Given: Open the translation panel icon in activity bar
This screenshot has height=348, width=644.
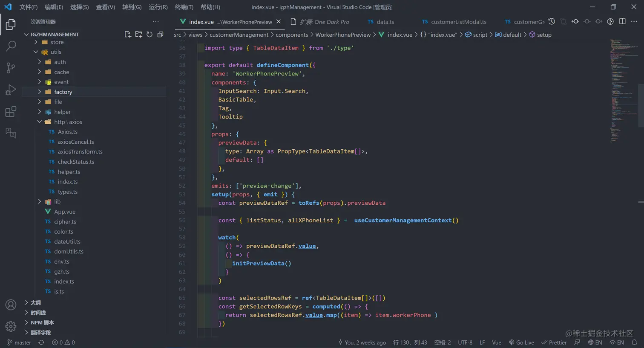Looking at the screenshot, I should (x=11, y=133).
